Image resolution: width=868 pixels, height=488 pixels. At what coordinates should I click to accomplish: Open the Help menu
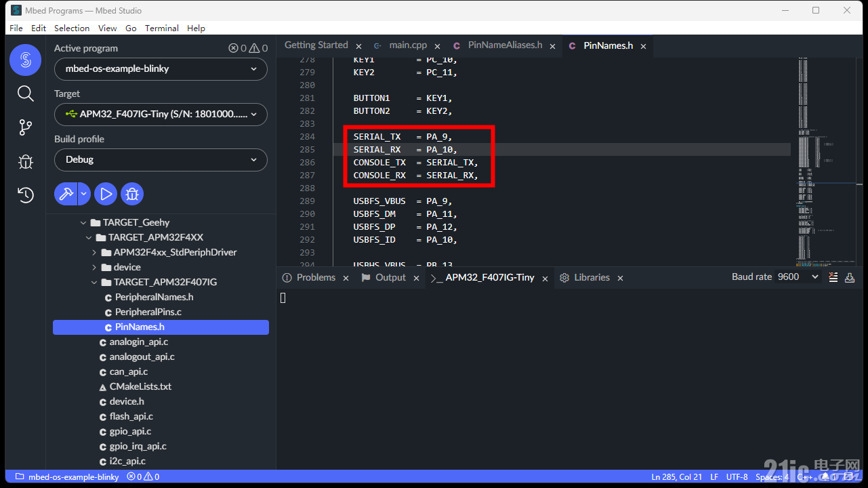coord(196,28)
